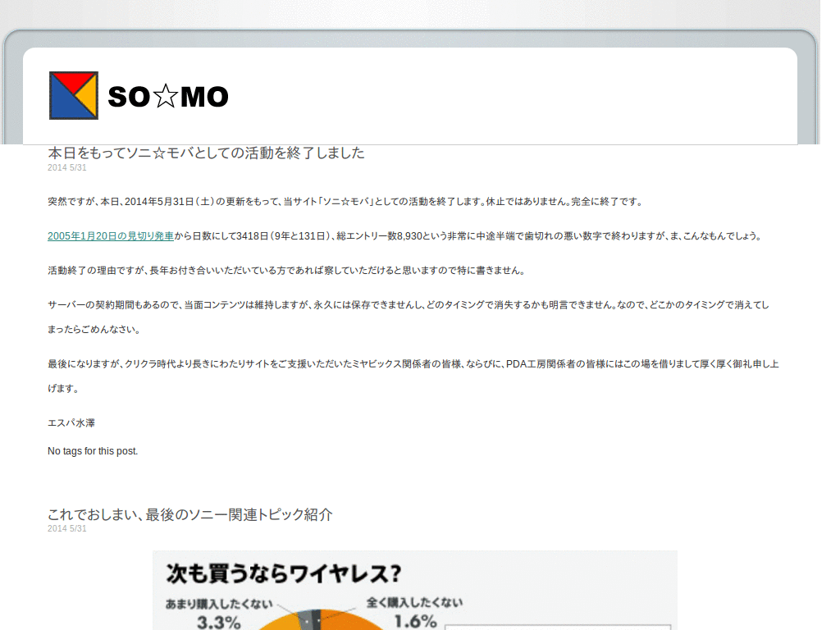Click the first post's date 2014 5/31
The image size is (840, 630).
point(67,167)
